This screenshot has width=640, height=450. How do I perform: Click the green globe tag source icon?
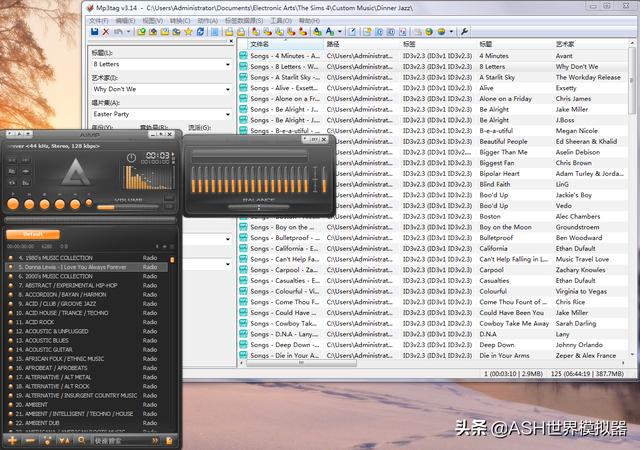click(x=429, y=31)
